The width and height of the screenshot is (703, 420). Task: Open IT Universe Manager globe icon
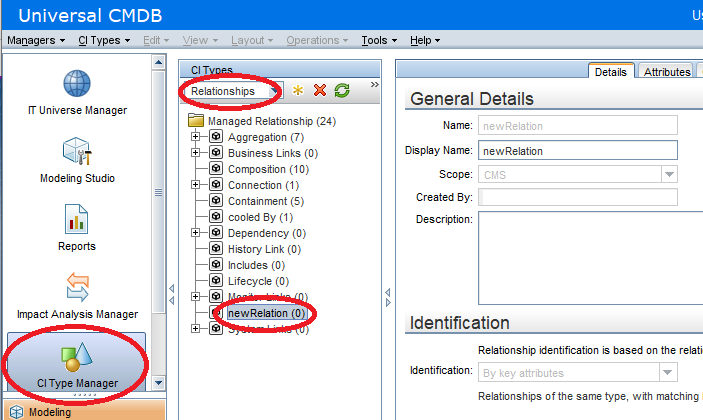click(x=77, y=83)
